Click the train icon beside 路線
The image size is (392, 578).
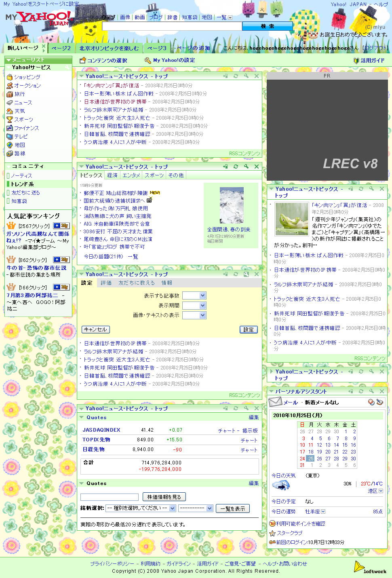pyautogui.click(x=10, y=153)
